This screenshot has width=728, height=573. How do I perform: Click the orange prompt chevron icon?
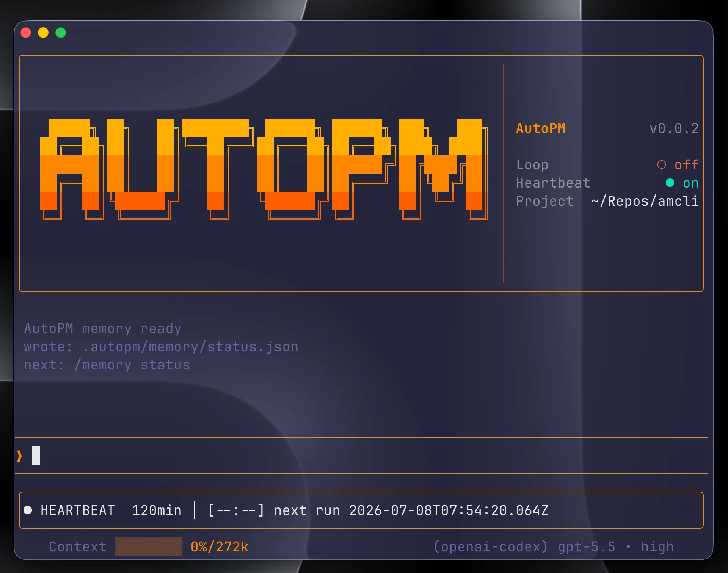click(19, 456)
